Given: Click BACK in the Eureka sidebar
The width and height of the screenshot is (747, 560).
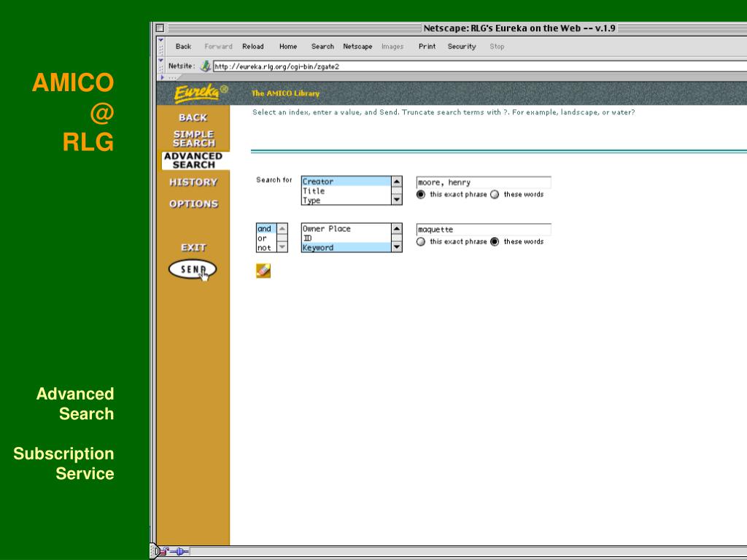Looking at the screenshot, I should pyautogui.click(x=193, y=117).
